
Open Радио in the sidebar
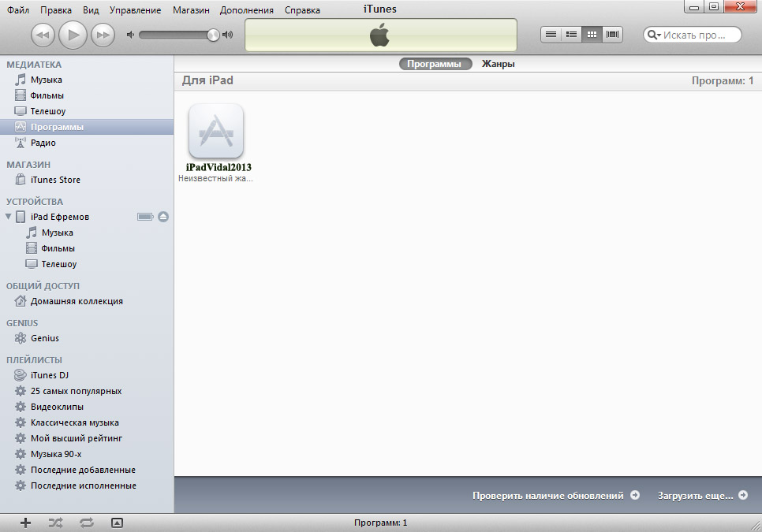click(87, 143)
